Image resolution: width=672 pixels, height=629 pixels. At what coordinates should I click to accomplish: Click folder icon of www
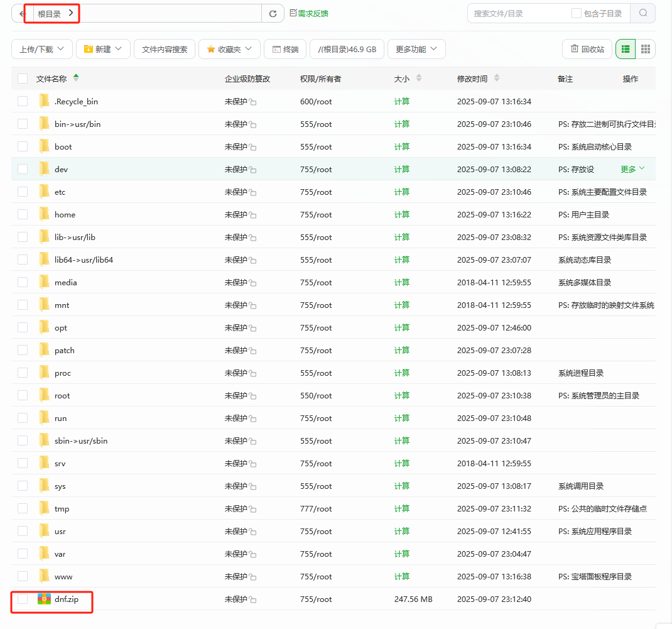coord(44,576)
